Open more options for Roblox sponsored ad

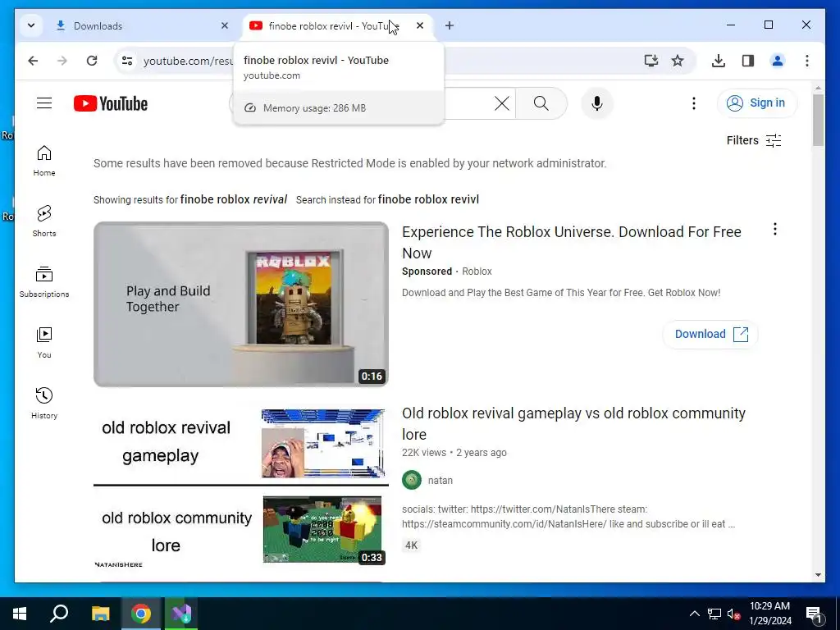pyautogui.click(x=774, y=230)
